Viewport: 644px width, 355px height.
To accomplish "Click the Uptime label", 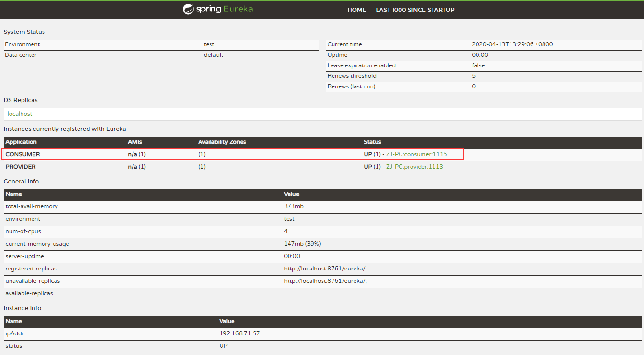I will click(x=337, y=55).
